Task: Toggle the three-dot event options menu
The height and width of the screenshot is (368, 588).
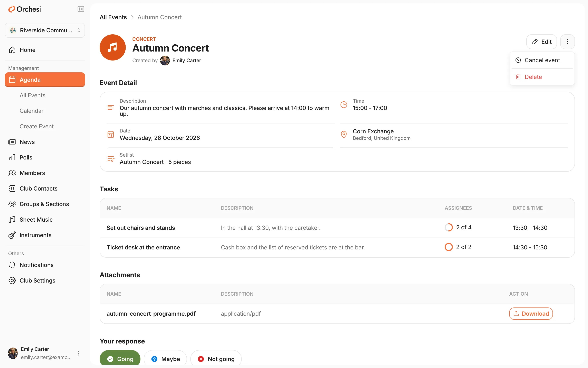Action: pyautogui.click(x=567, y=42)
